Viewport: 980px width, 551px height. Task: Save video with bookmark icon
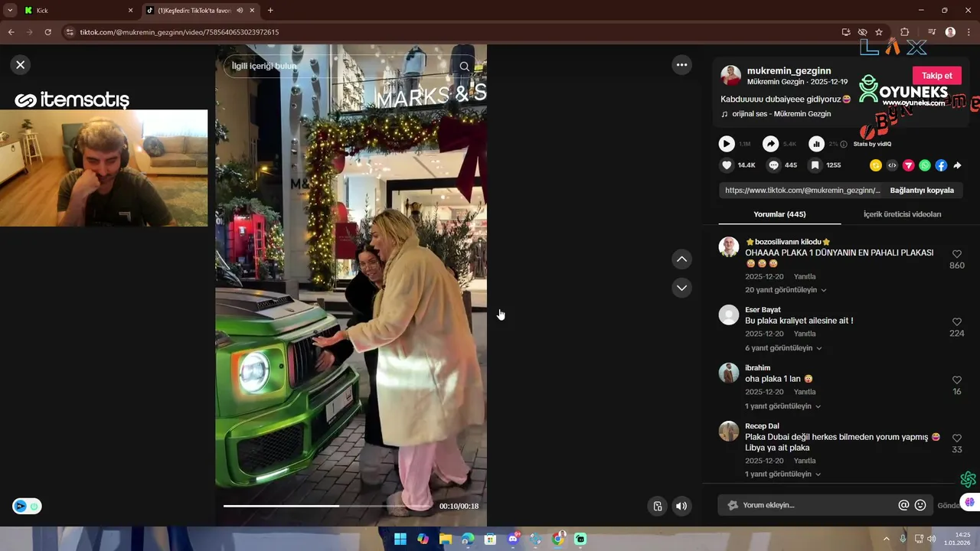[x=815, y=165]
